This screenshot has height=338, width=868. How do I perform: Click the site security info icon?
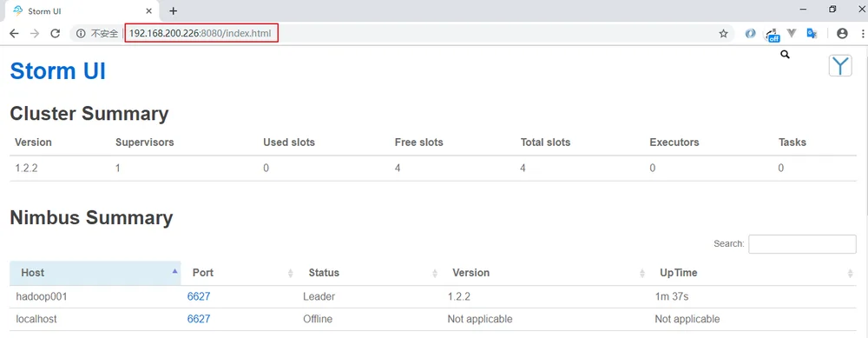coord(81,34)
